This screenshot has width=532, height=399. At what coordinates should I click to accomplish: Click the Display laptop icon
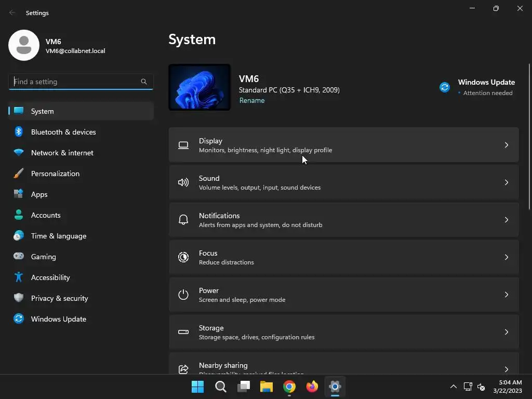183,145
